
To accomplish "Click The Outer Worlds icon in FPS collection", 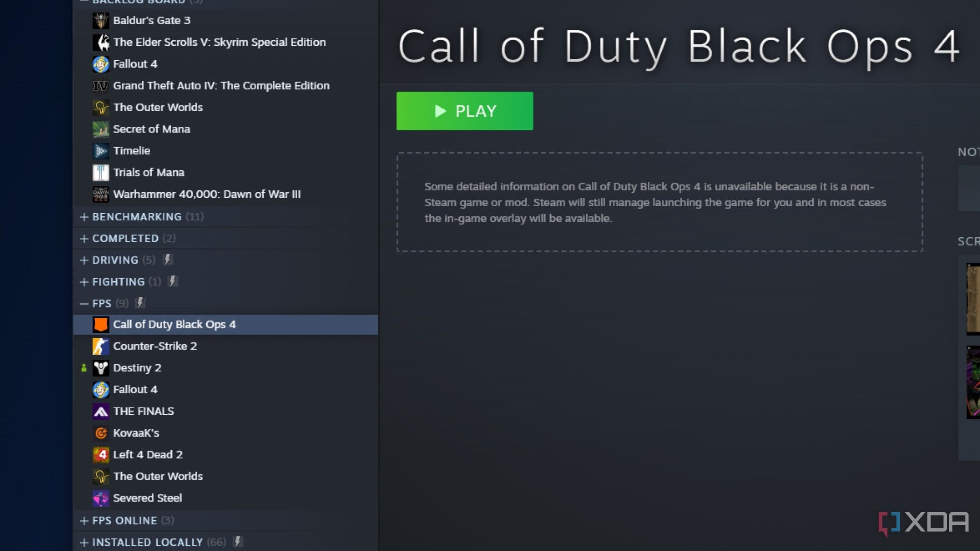I will pos(101,476).
